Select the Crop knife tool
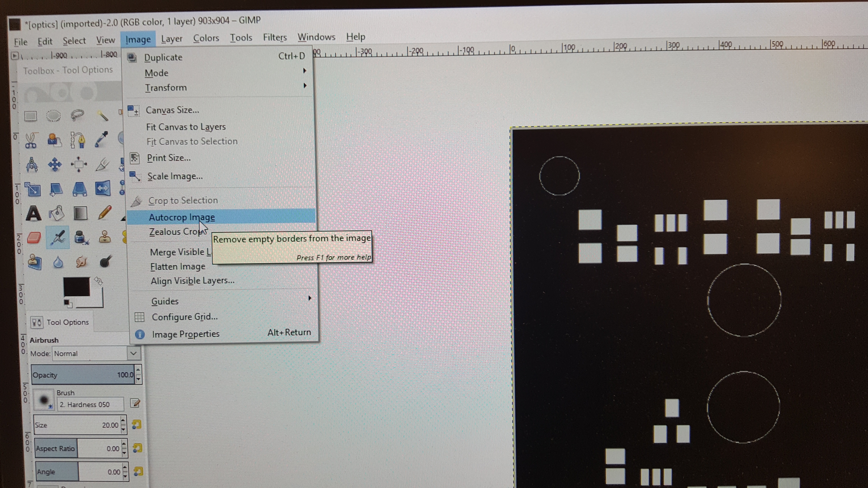Image resolution: width=868 pixels, height=488 pixels. tap(102, 164)
